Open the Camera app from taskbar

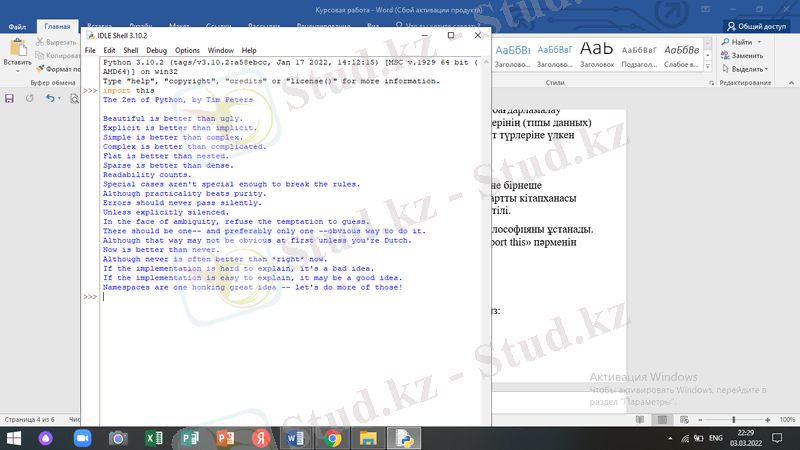coord(118,438)
